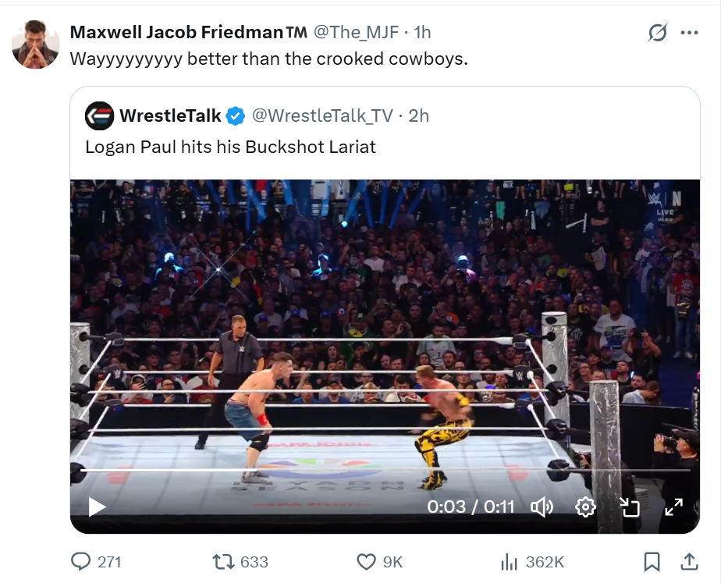This screenshot has height=583, width=728.
Task: Open the tweet's 1h timestamp link
Action: coord(422,33)
